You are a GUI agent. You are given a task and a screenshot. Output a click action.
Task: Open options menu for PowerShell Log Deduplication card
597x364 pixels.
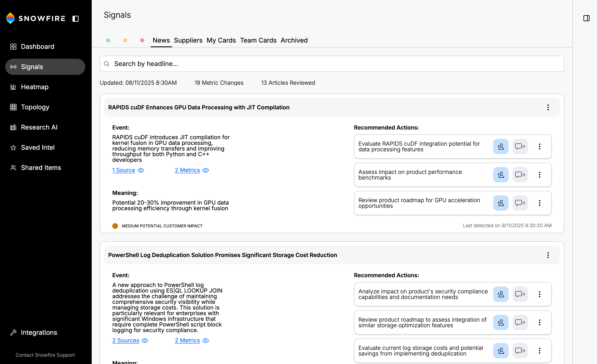(548, 255)
